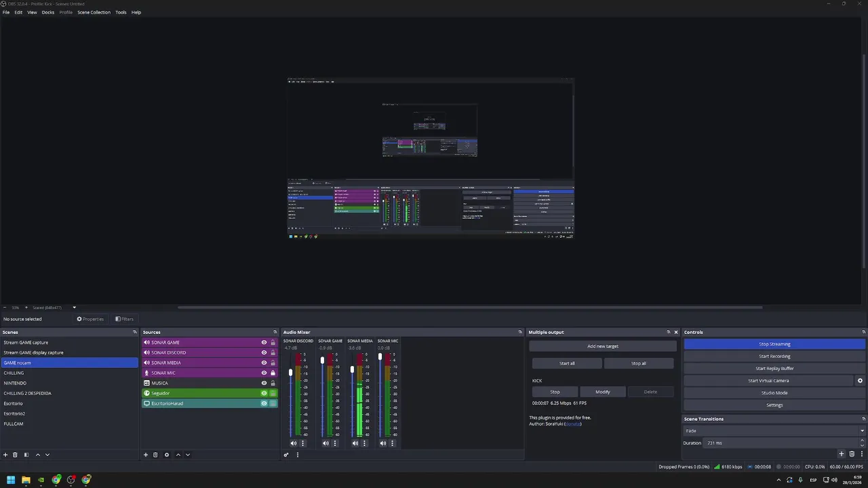The width and height of the screenshot is (868, 488).
Task: Lock the MUSICA source
Action: (x=273, y=383)
